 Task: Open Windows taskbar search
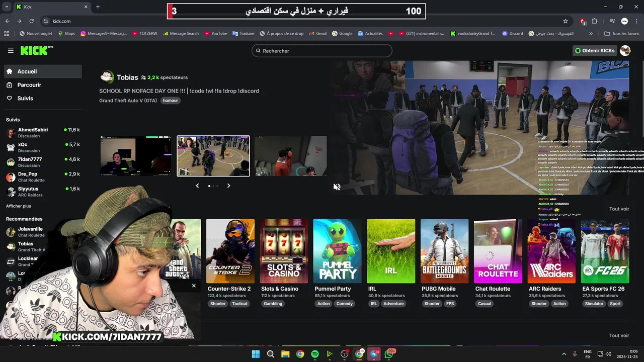click(x=270, y=354)
